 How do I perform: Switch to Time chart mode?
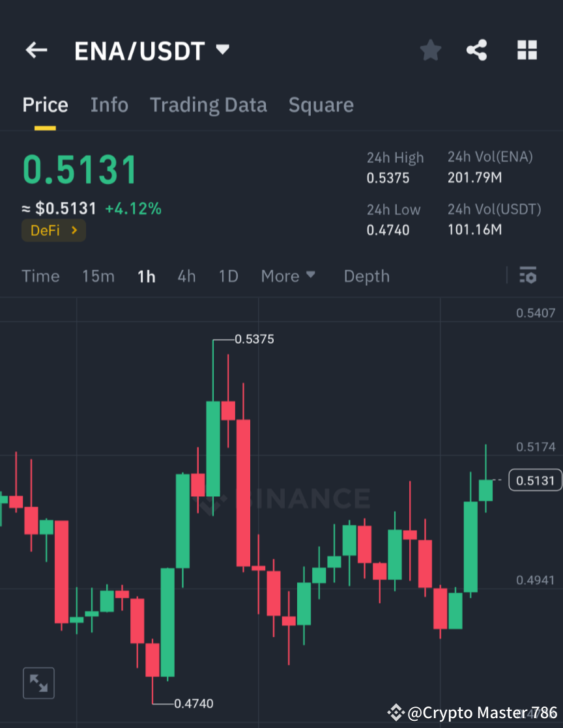tap(40, 276)
